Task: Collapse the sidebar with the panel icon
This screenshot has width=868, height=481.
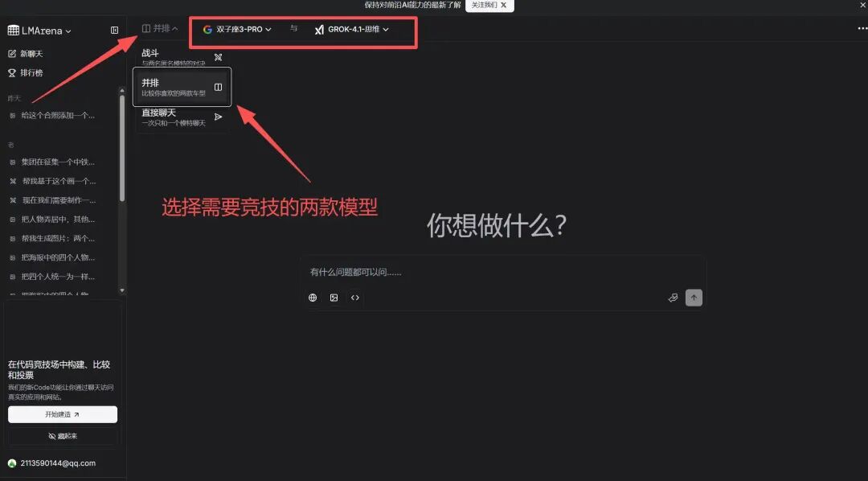Action: (114, 30)
